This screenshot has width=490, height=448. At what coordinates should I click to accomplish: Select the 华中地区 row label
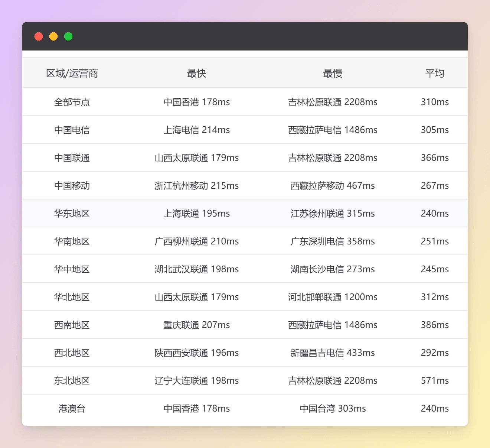click(x=72, y=269)
